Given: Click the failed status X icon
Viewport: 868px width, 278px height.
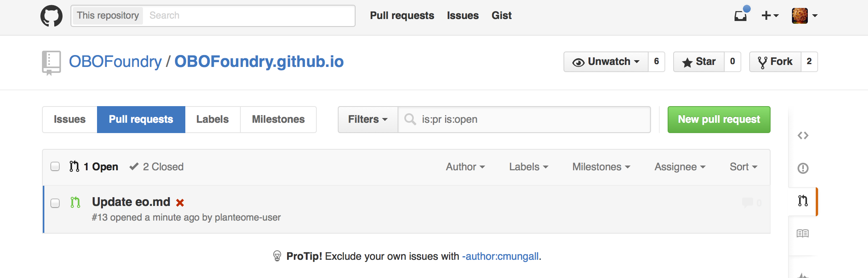Looking at the screenshot, I should click(180, 203).
